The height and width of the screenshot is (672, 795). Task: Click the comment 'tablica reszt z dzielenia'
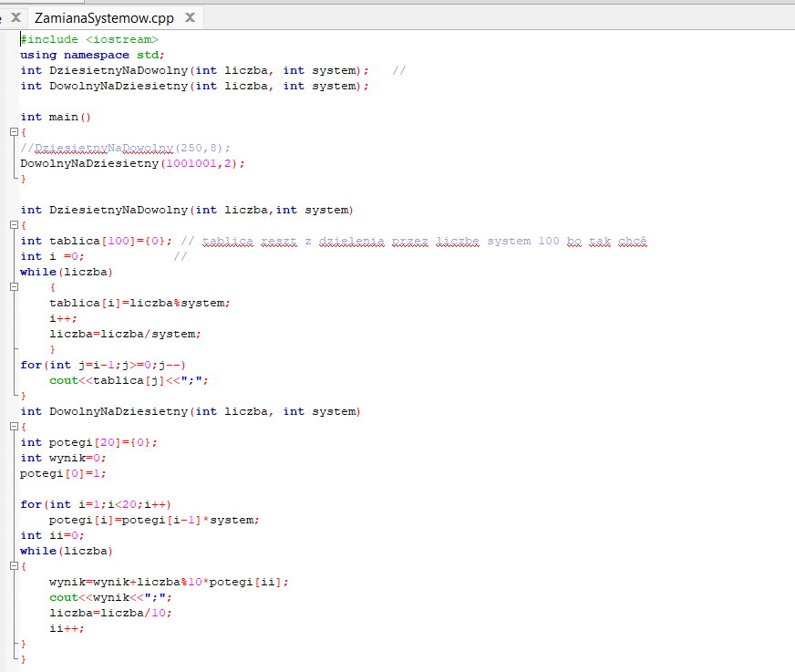294,241
